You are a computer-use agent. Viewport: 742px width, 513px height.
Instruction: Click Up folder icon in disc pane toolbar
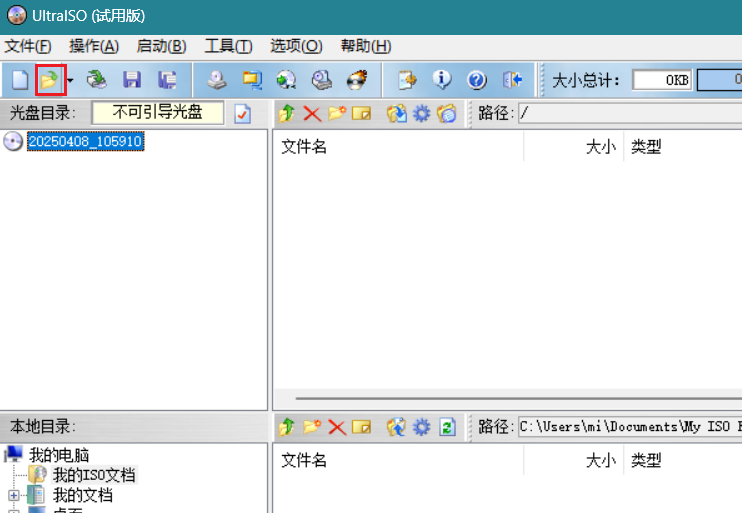287,114
